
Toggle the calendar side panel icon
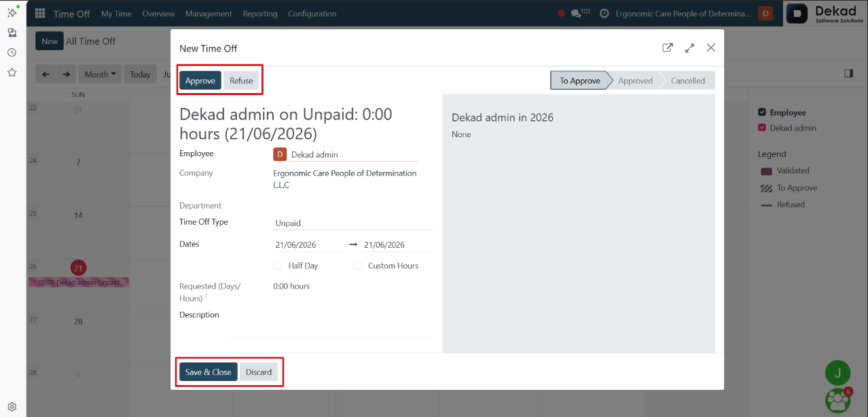[x=848, y=73]
